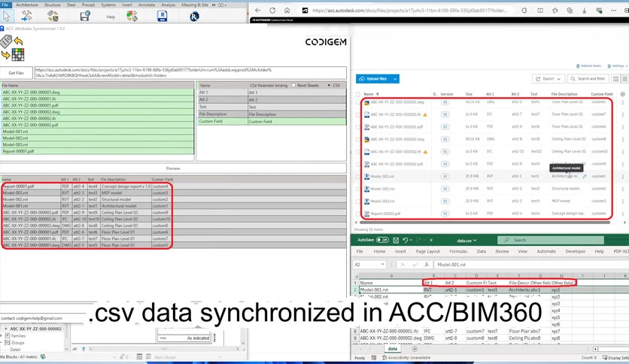The height and width of the screenshot is (364, 629).
Task: Click the blue R file icon in ribbon
Action: click(163, 16)
